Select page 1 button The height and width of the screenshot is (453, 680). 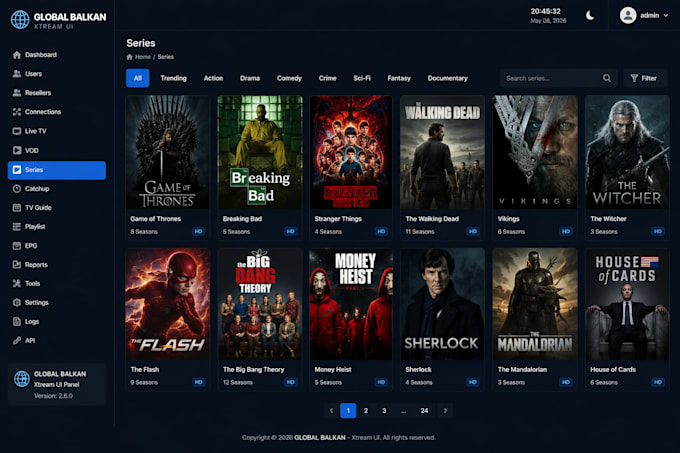coord(348,411)
